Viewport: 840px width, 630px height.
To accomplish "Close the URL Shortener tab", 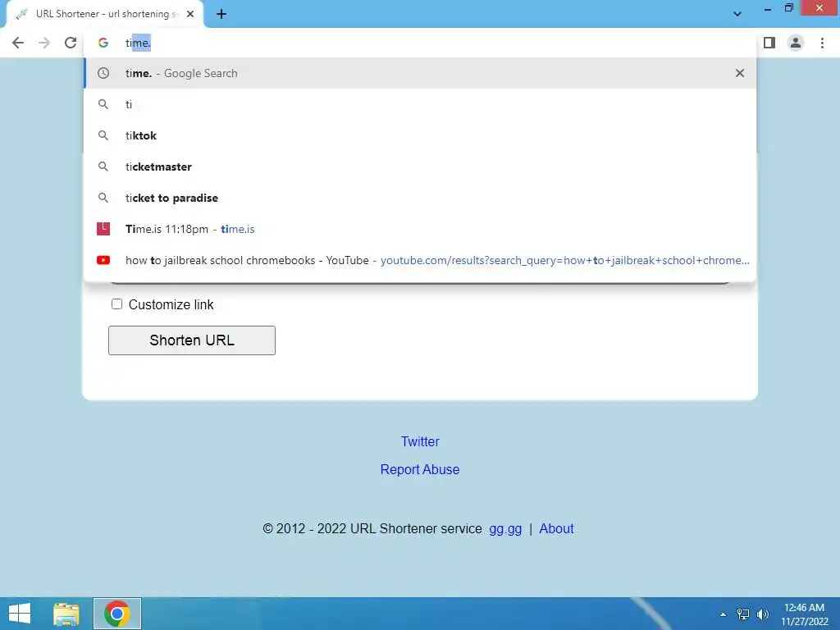I will (190, 15).
